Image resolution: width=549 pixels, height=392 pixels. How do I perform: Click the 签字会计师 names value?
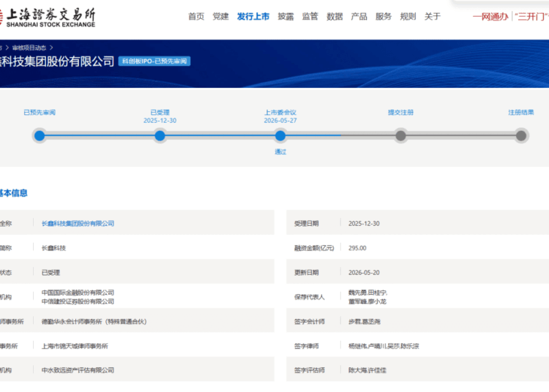coord(364,321)
